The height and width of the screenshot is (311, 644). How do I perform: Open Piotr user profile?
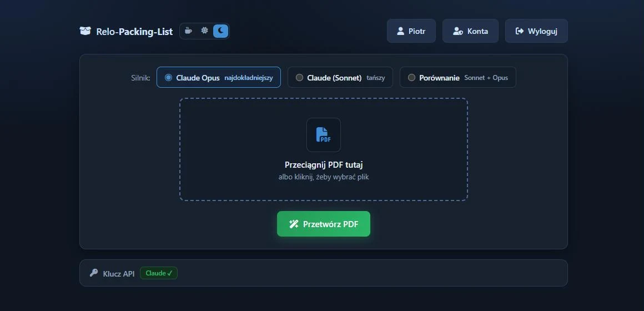tap(411, 31)
